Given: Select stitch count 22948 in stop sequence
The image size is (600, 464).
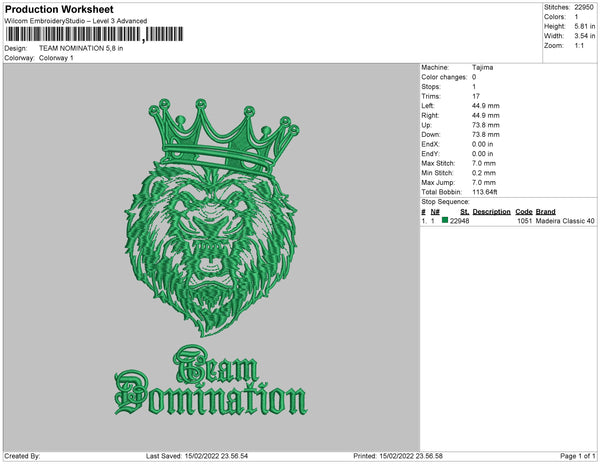Looking at the screenshot, I should [460, 221].
